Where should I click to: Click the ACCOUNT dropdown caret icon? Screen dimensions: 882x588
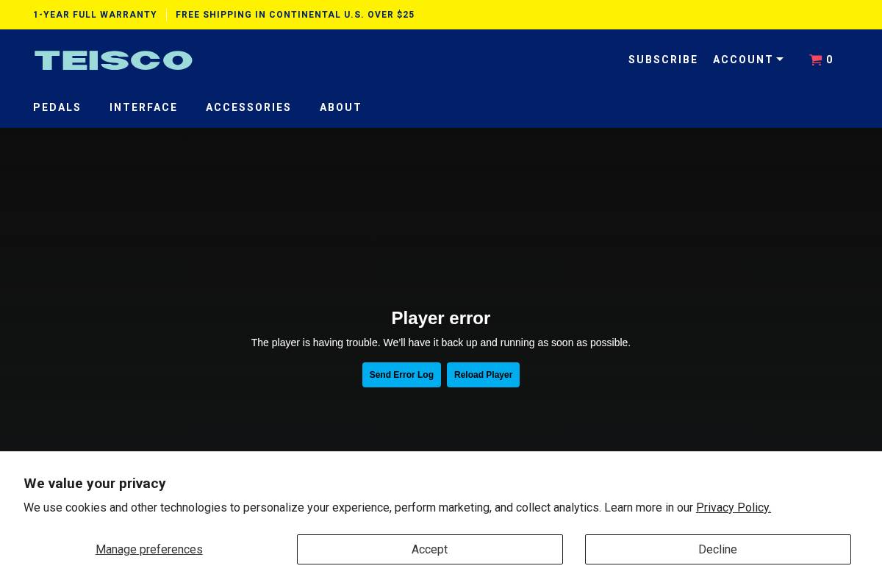780,60
